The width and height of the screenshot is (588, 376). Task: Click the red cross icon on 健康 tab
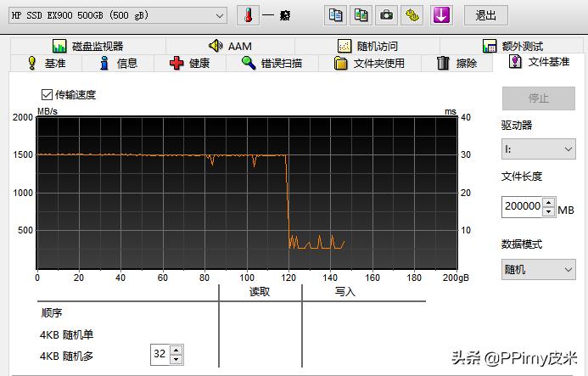tap(176, 63)
